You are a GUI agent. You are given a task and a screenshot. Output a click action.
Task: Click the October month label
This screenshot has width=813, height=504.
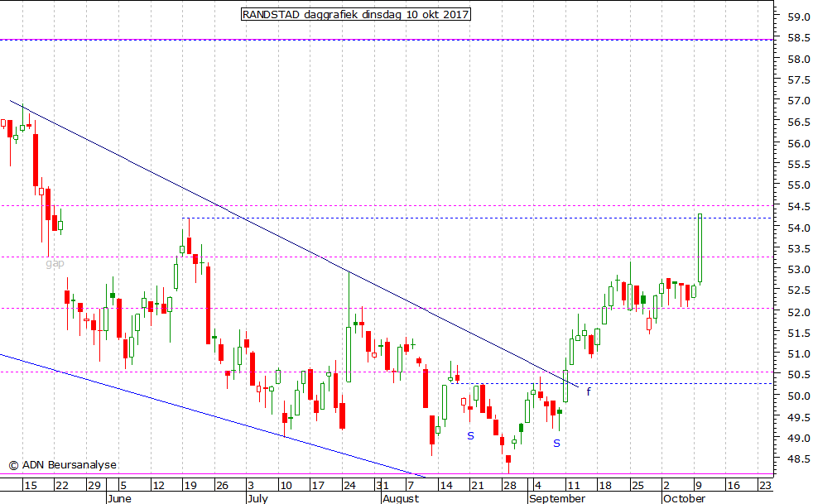pyautogui.click(x=685, y=498)
